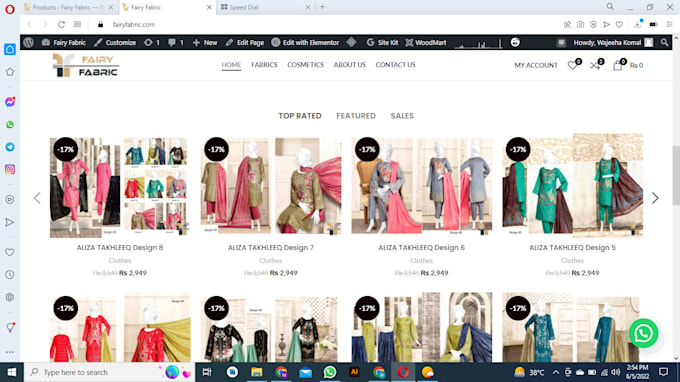The image size is (680, 382).
Task: Open updates icon in admin bar
Action: (151, 42)
